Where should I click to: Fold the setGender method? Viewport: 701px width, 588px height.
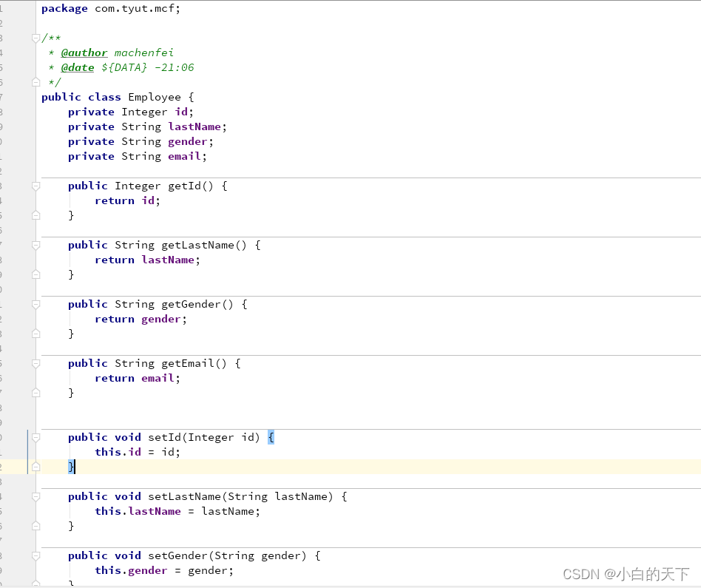point(36,555)
